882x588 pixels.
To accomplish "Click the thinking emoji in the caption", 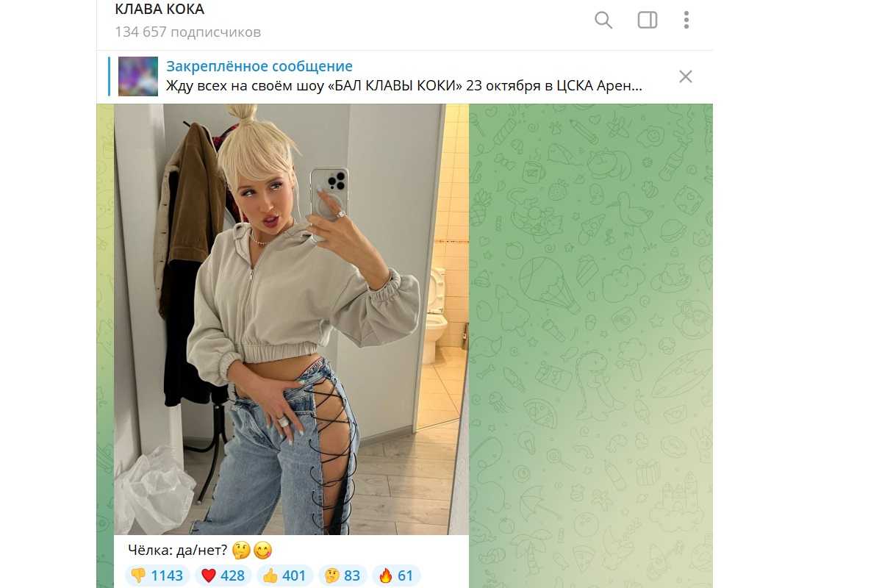I will click(x=240, y=550).
